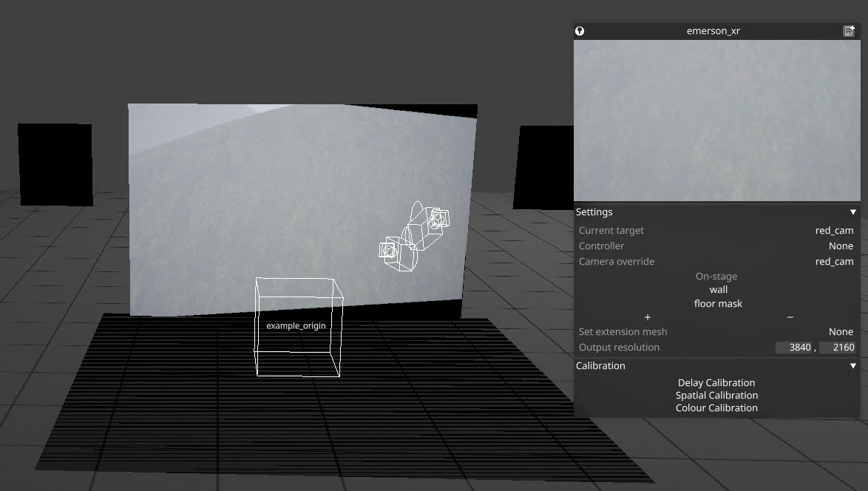Click the emerson_xr preview thumbnail
The height and width of the screenshot is (491, 868).
coord(717,120)
